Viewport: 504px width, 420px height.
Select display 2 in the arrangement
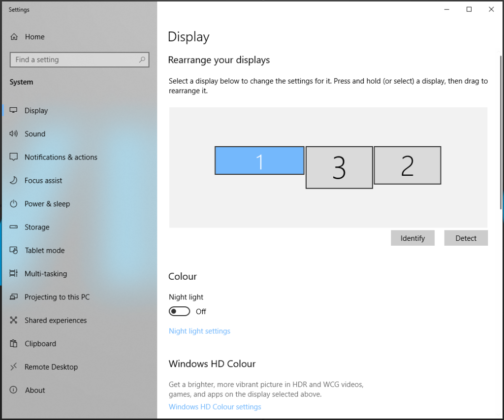(407, 165)
